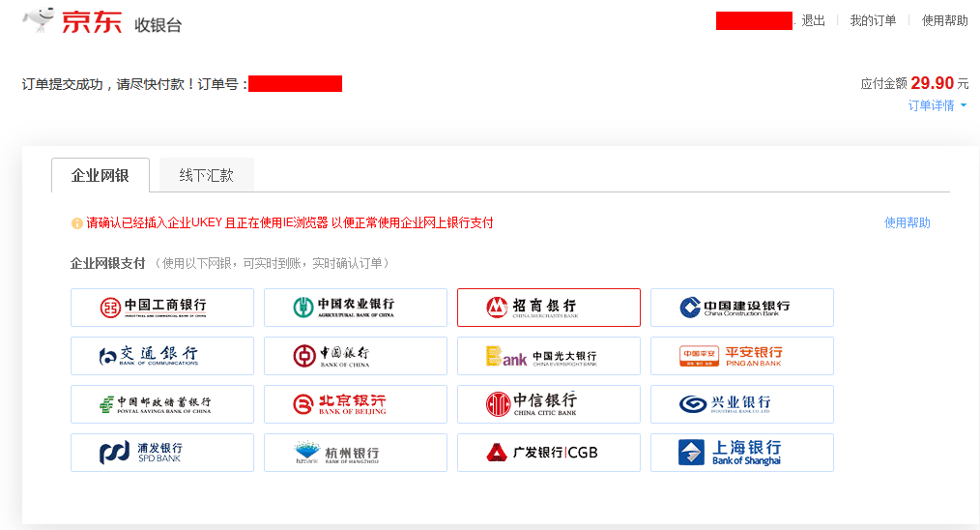This screenshot has height=530, width=980.
Task: Click the 企业网银支付 section heading
Action: tap(107, 263)
